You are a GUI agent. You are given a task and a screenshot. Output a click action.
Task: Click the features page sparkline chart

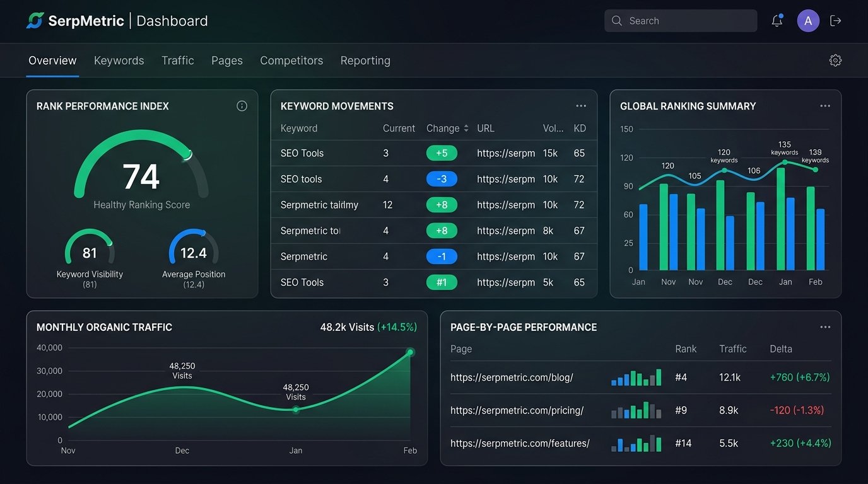pyautogui.click(x=636, y=443)
